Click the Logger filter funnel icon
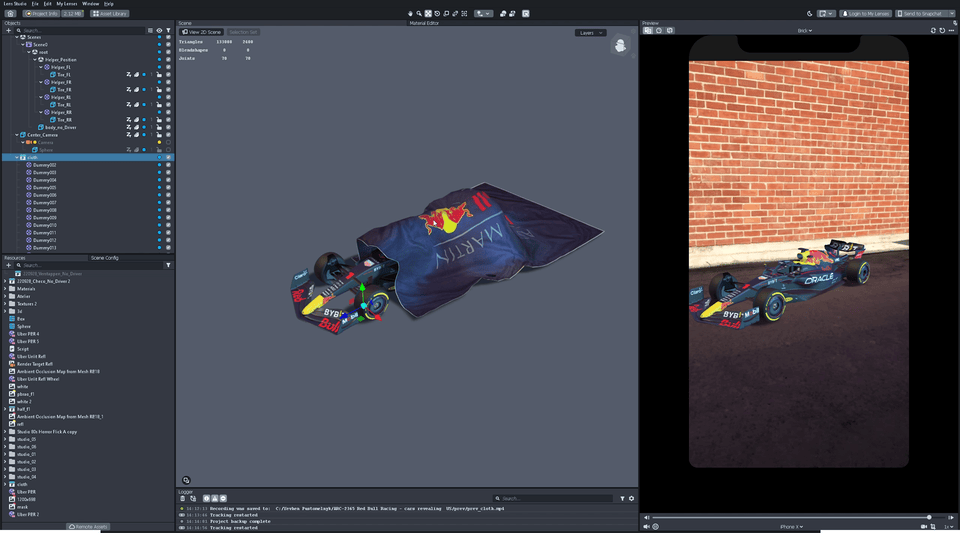 623,498
